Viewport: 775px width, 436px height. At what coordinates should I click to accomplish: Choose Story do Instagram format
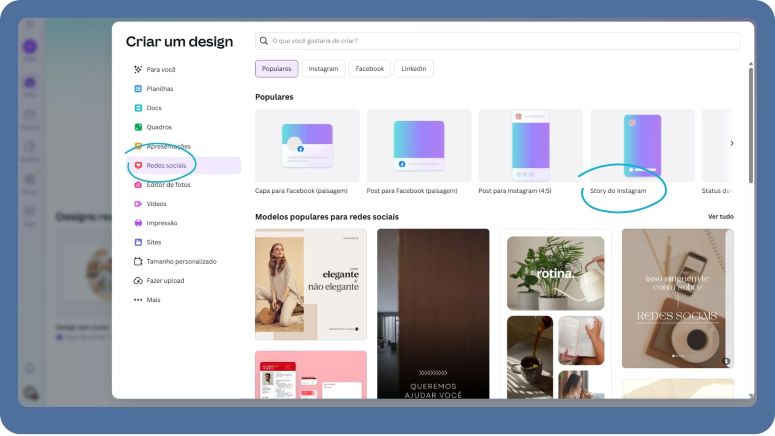coord(642,152)
